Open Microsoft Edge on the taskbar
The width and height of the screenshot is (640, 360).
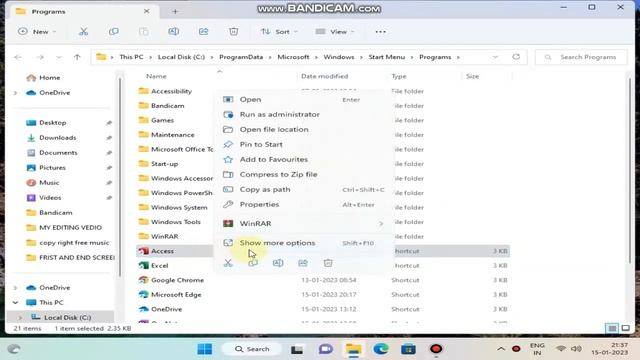pos(381,349)
